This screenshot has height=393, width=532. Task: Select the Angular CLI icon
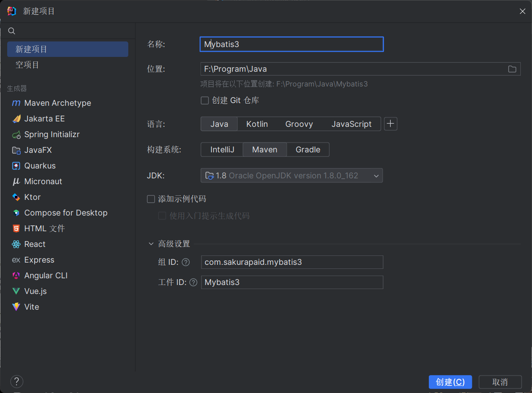point(16,276)
